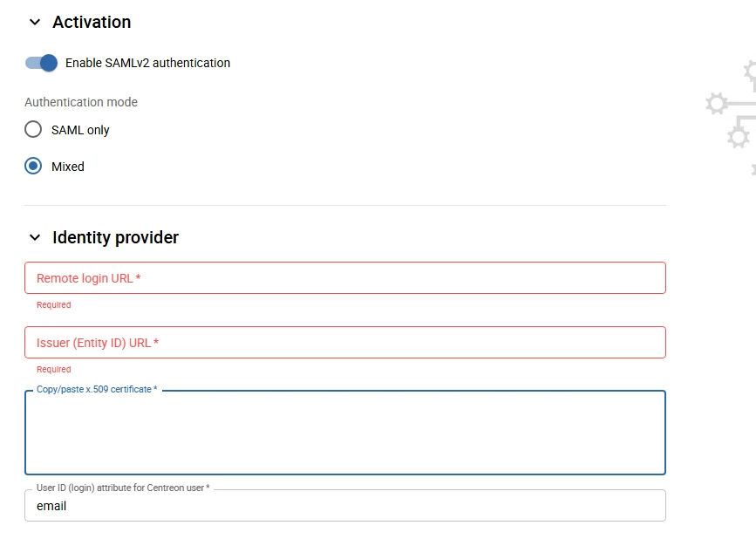Screen dimensions: 756x539
Task: Click the Remote login URL field
Action: tap(345, 278)
